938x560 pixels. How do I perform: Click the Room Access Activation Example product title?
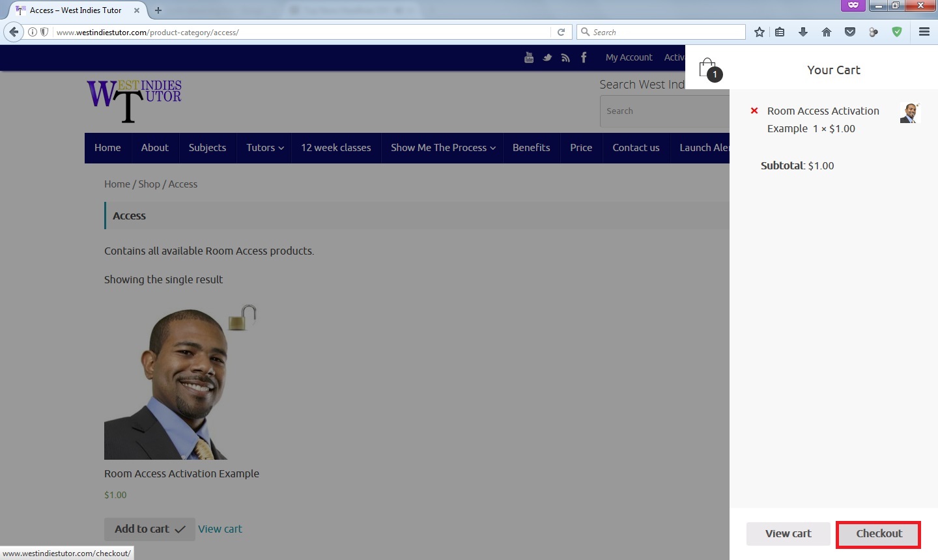(182, 474)
